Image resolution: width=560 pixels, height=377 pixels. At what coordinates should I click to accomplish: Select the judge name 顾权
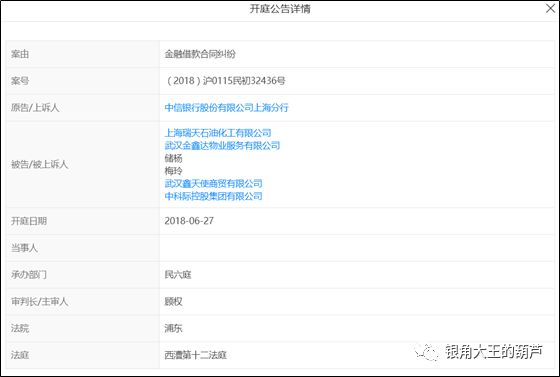coord(173,301)
